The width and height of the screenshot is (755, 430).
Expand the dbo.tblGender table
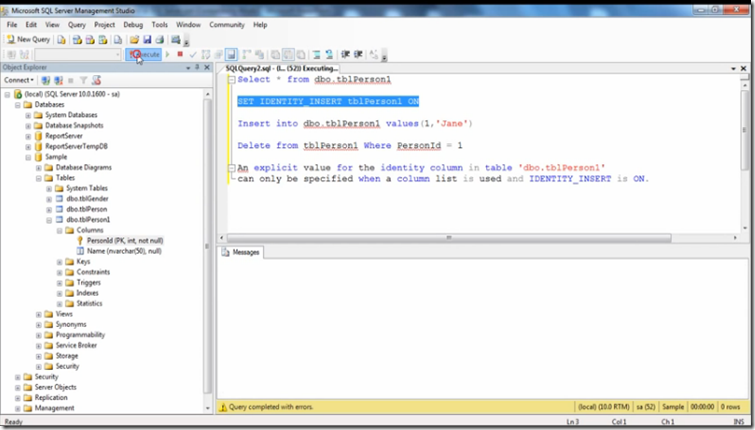coord(49,199)
